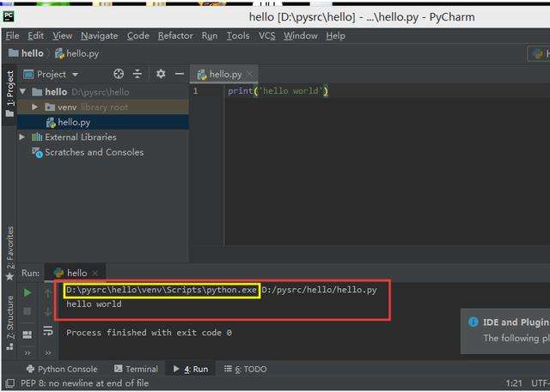Click the green Rerun button in Run panel
The width and height of the screenshot is (550, 392).
(x=27, y=292)
